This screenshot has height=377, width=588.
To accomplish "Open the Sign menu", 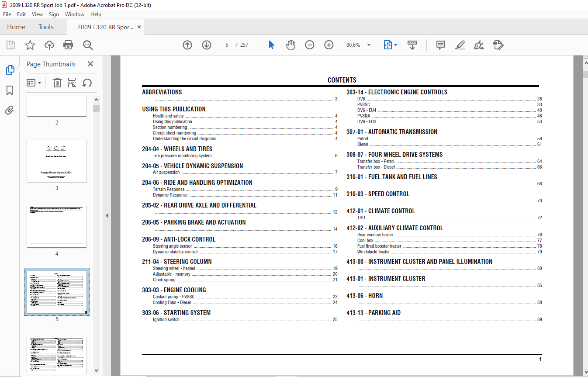I will pyautogui.click(x=54, y=14).
